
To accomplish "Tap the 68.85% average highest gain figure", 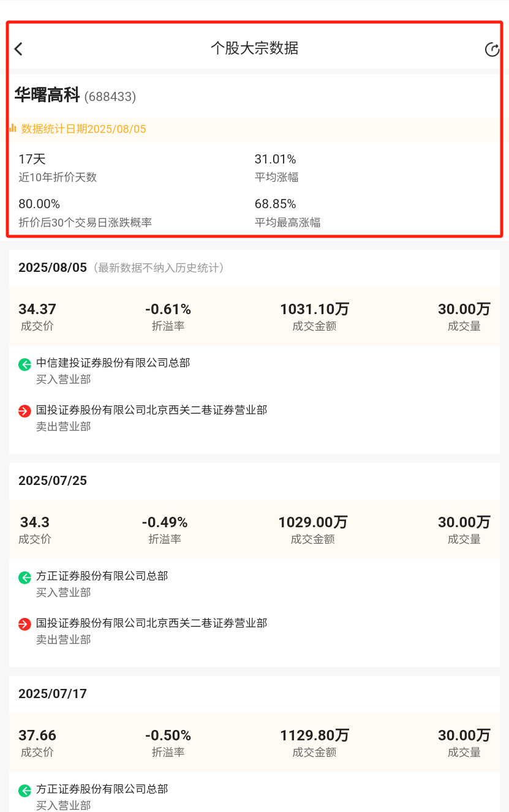I will pos(275,204).
